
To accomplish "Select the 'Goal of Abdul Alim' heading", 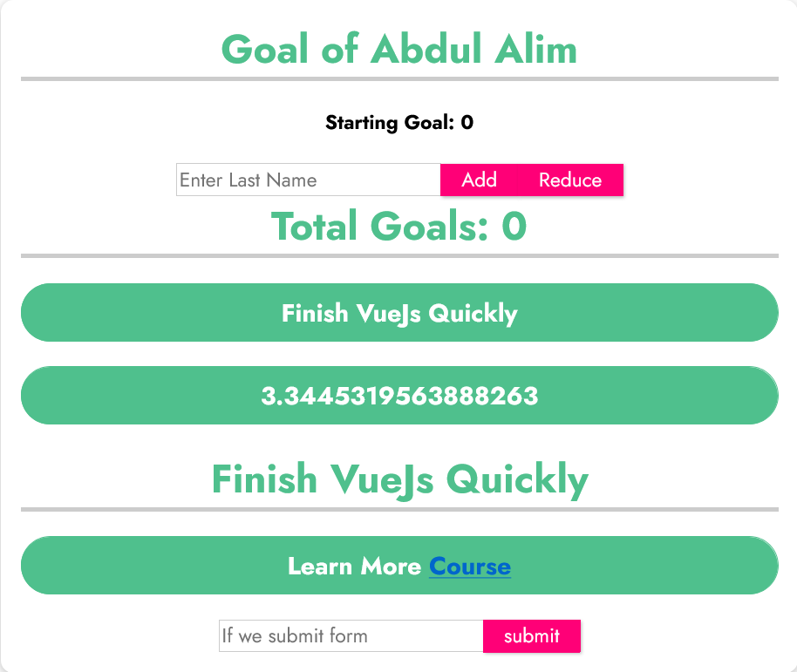I will click(x=399, y=49).
